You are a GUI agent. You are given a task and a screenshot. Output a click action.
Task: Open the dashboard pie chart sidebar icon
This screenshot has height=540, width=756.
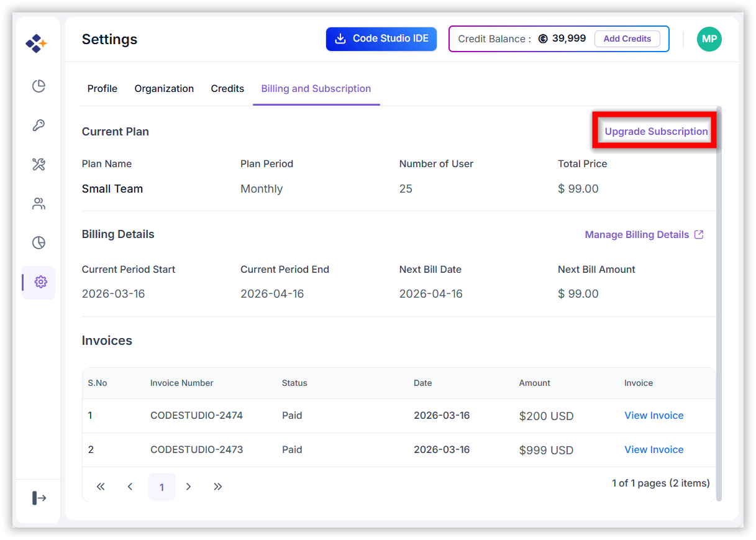click(x=39, y=86)
